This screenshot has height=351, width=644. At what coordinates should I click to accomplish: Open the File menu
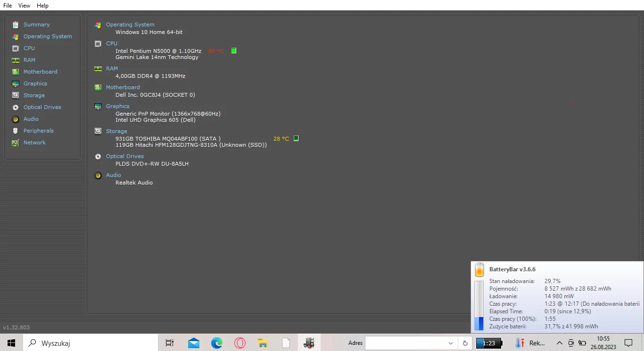click(x=7, y=5)
